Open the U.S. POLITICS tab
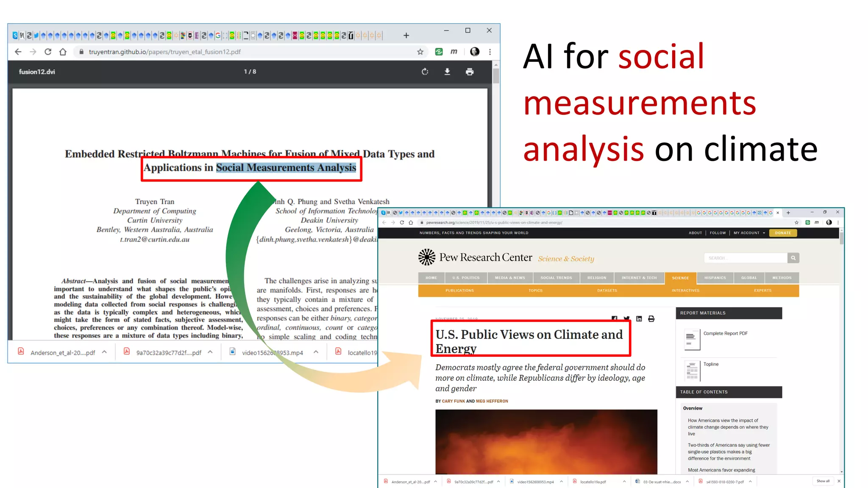The width and height of the screenshot is (868, 488). tap(466, 278)
